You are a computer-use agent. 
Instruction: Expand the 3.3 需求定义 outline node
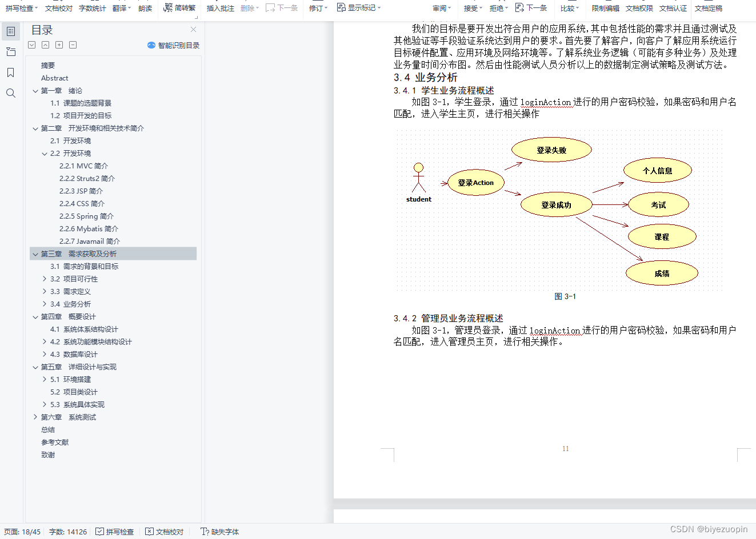[x=45, y=291]
